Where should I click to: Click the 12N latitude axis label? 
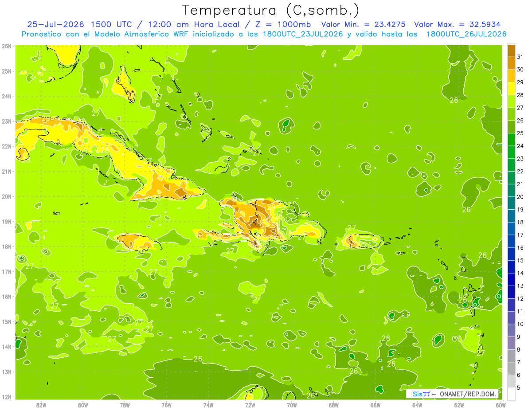tap(6, 397)
